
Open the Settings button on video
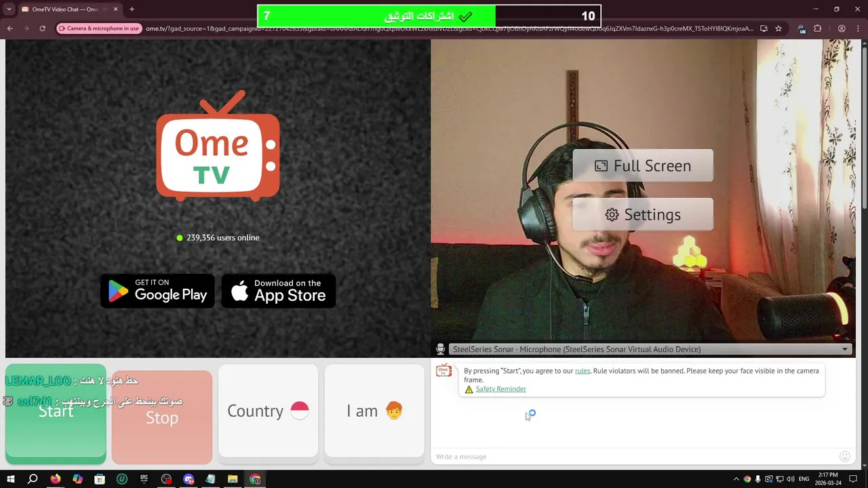[x=643, y=214]
